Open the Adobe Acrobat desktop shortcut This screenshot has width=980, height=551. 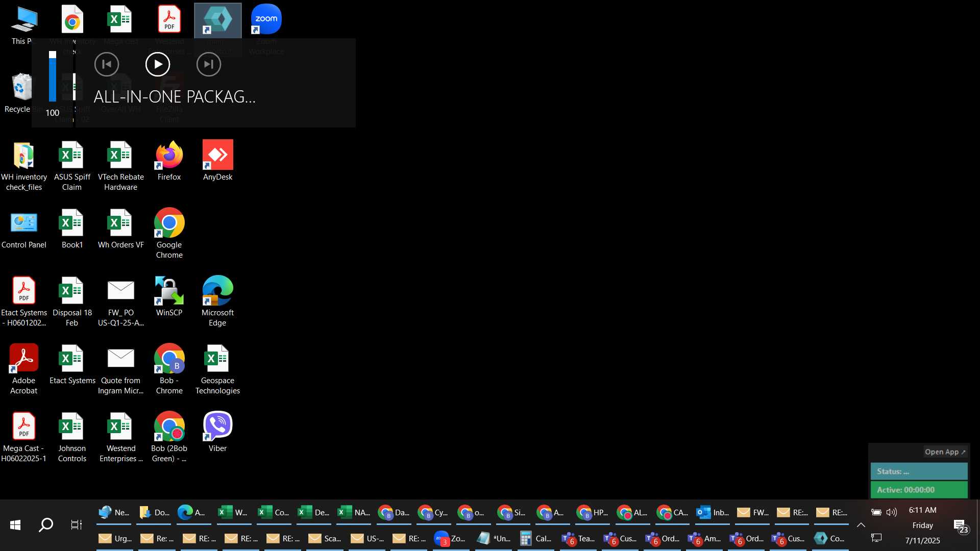24,369
